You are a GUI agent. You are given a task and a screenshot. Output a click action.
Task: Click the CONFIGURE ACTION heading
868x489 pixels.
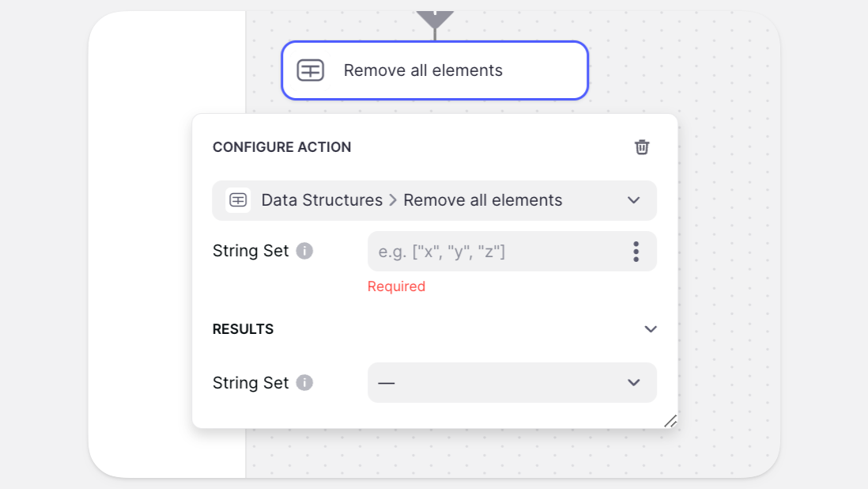tap(281, 147)
